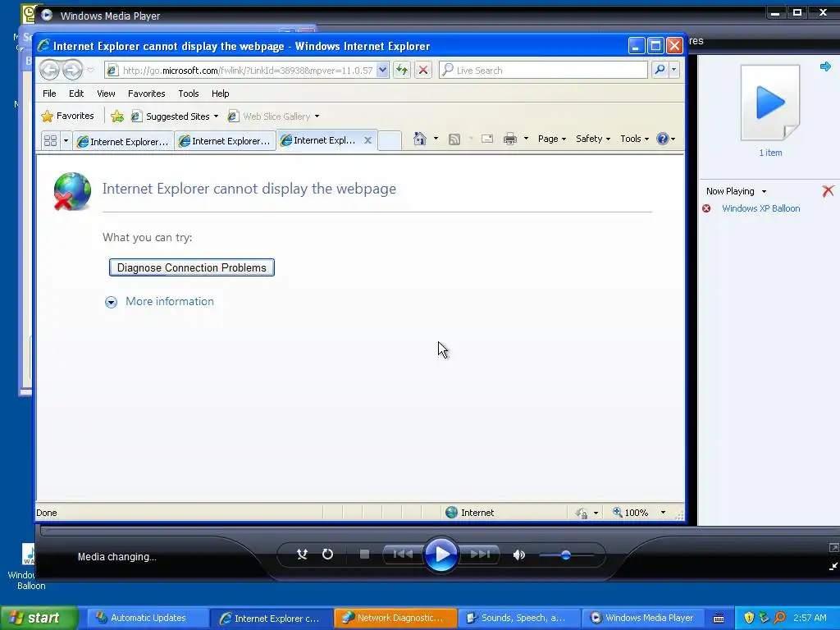
Task: Open the File menu
Action: click(x=49, y=94)
